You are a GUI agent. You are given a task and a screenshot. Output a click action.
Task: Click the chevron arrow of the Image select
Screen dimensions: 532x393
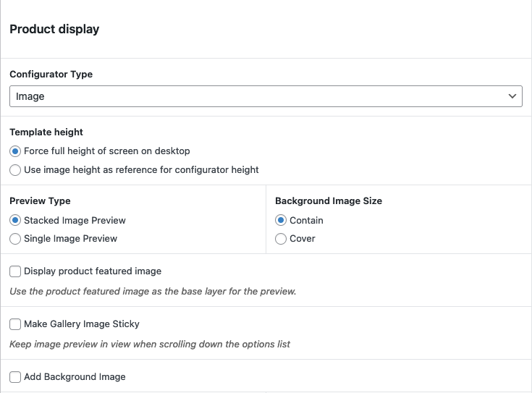512,96
